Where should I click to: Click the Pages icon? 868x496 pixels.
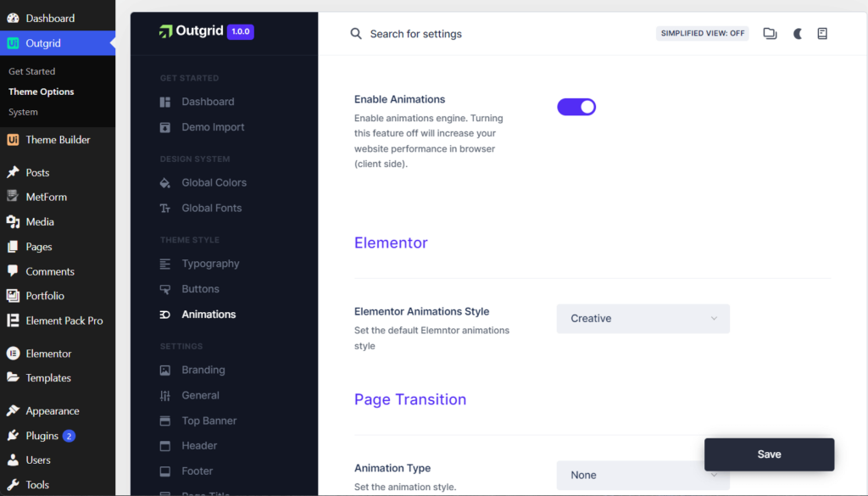[x=13, y=247]
